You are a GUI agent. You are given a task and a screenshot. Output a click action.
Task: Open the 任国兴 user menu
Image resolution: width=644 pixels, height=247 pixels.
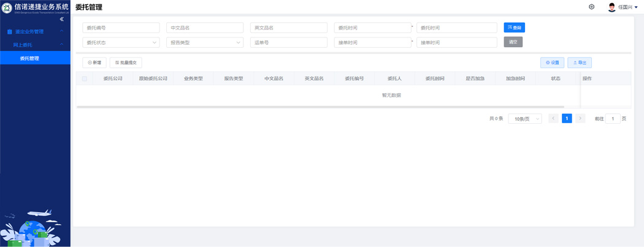click(627, 7)
